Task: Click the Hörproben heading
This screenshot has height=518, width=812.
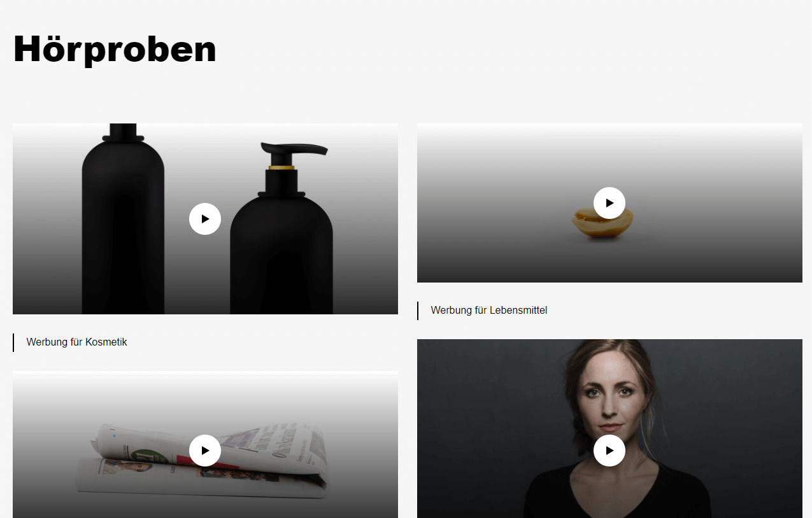Action: 115,48
